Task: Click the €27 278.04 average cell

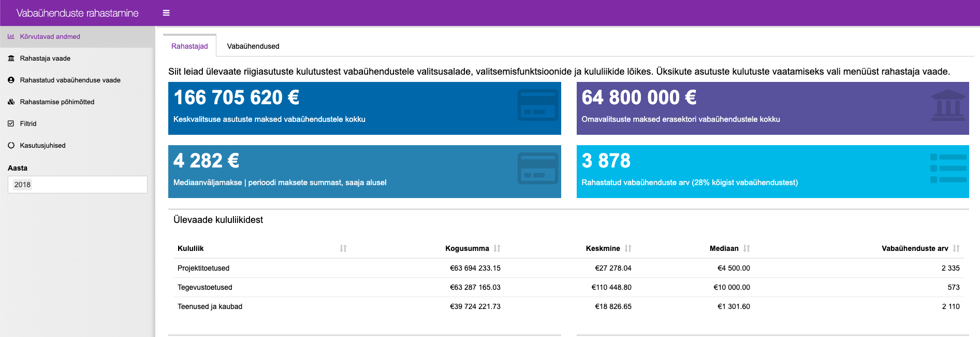Action: [613, 268]
